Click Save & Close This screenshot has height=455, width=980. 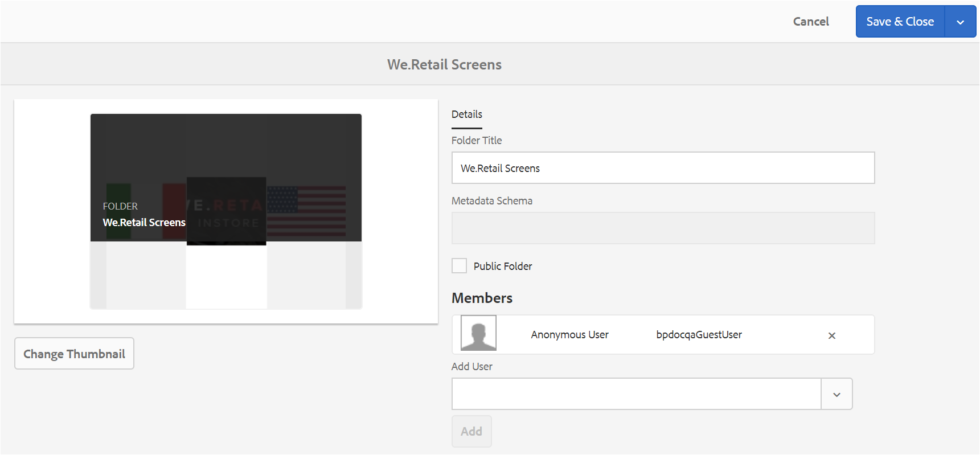pos(900,22)
